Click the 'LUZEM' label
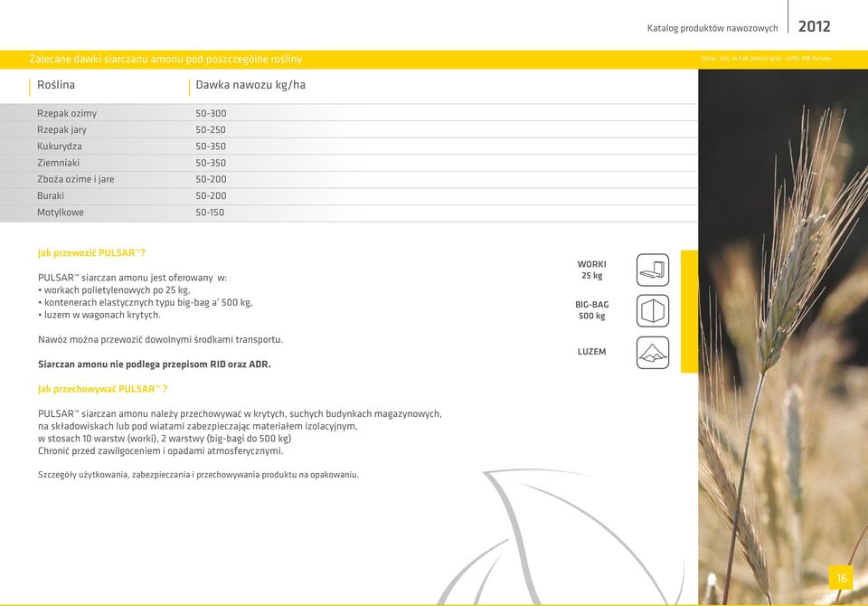Screen dimensions: 868x606 [x=591, y=352]
